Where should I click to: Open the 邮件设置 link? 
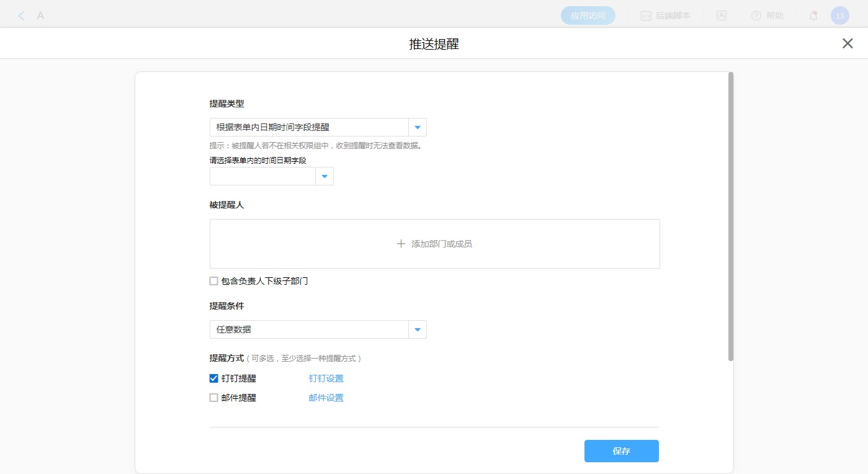pyautogui.click(x=326, y=398)
